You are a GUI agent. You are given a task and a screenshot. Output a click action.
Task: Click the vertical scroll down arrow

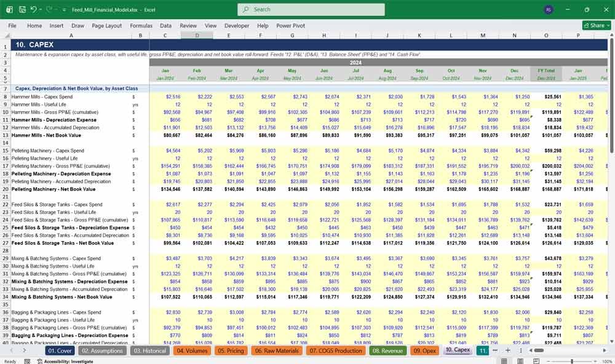[611, 342]
